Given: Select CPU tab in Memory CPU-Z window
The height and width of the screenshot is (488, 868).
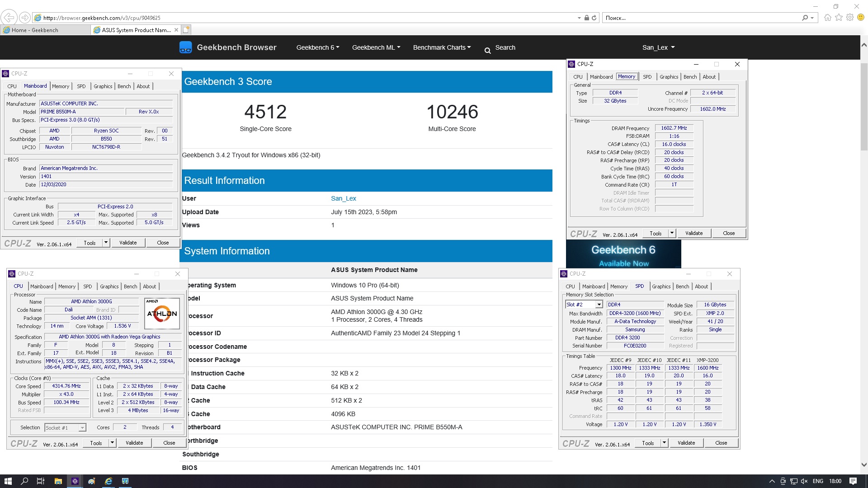Looking at the screenshot, I should [x=578, y=77].
